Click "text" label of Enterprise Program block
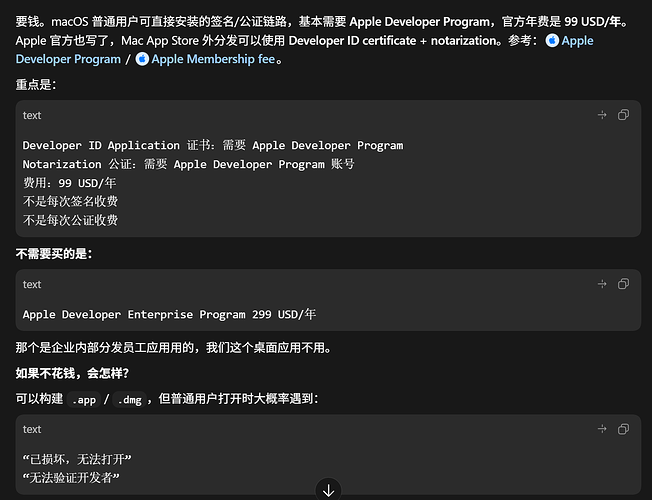Screen dimensions: 652x500 pyautogui.click(x=32, y=285)
